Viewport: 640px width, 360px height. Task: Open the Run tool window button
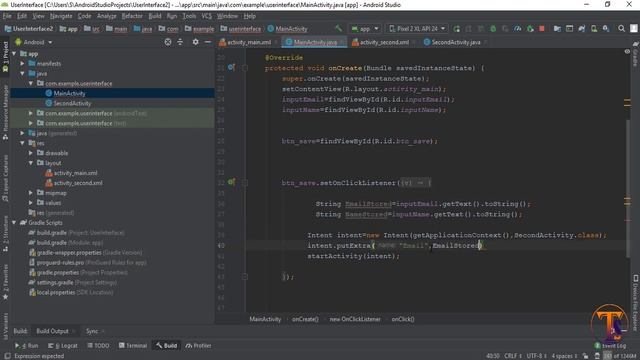pos(27,346)
